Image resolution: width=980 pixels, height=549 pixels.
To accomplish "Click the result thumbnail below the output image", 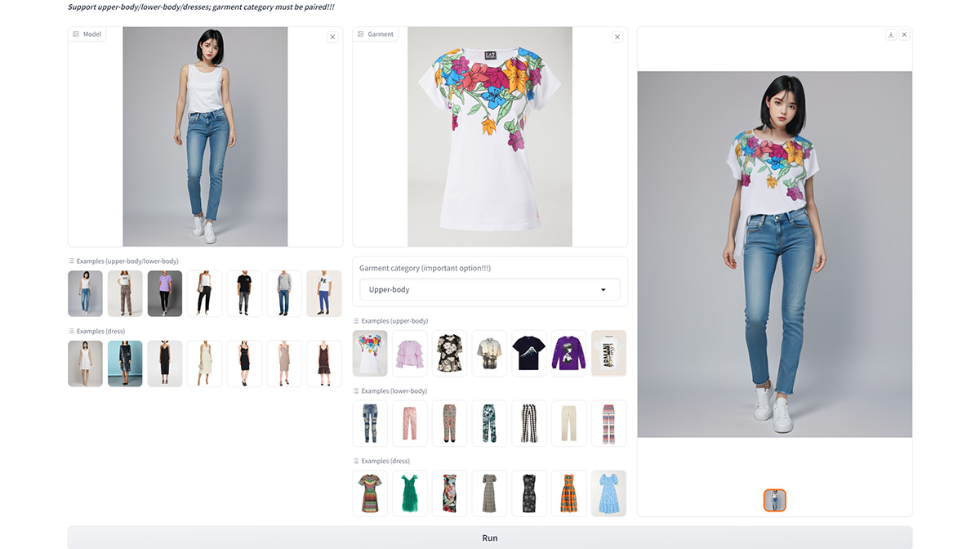I will point(774,500).
